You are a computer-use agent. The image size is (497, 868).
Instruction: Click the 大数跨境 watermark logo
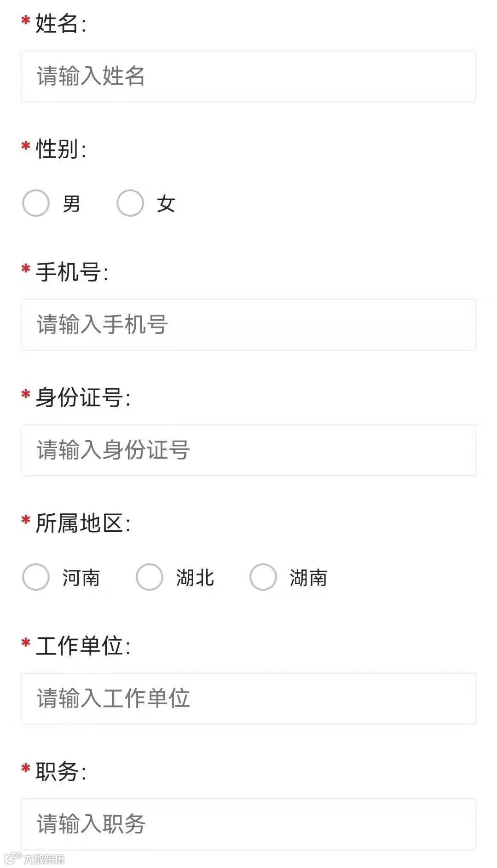click(34, 858)
